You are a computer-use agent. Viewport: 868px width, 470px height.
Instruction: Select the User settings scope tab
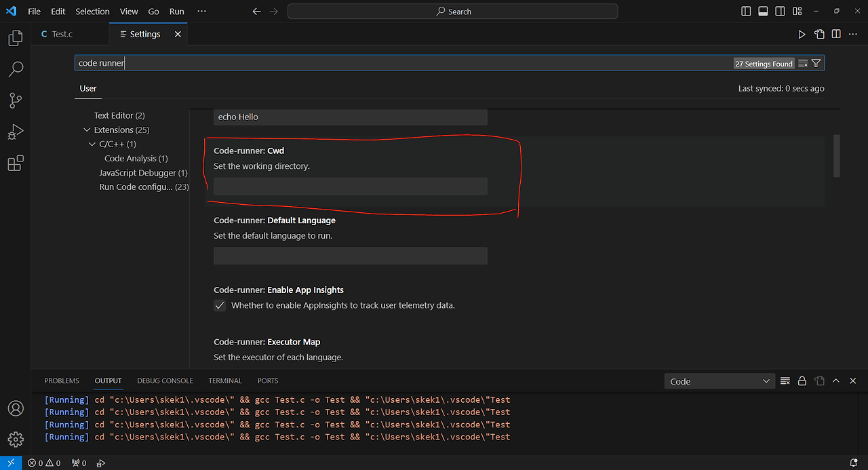(x=88, y=88)
